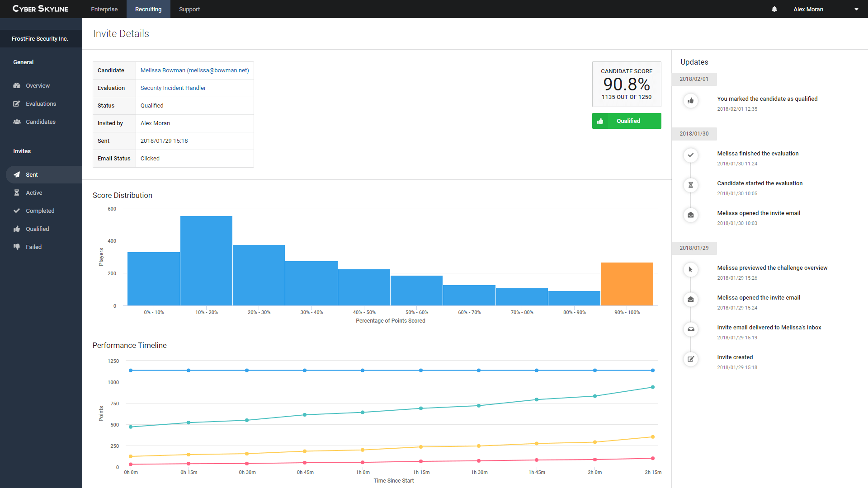Click the Evaluations edit icon in sidebar

[x=17, y=103]
